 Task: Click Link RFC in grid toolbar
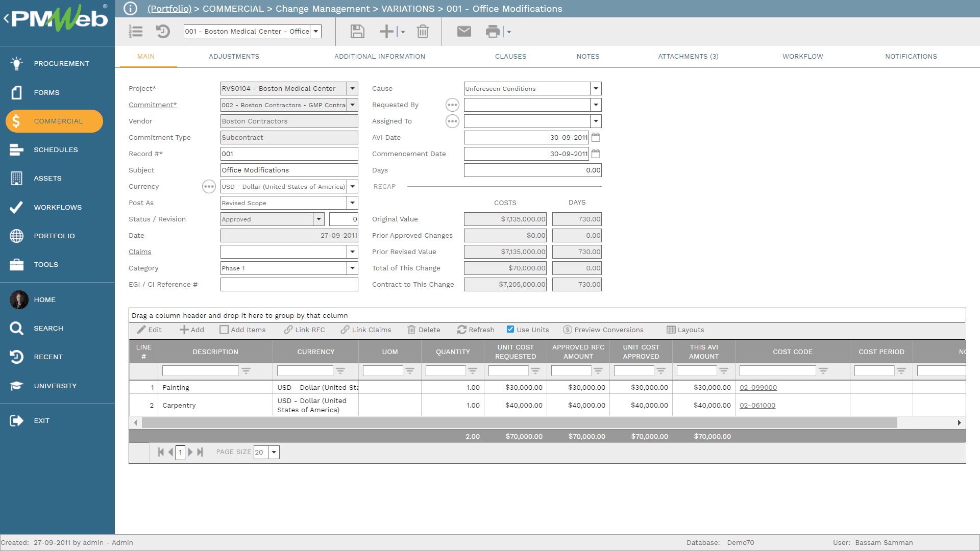click(305, 330)
